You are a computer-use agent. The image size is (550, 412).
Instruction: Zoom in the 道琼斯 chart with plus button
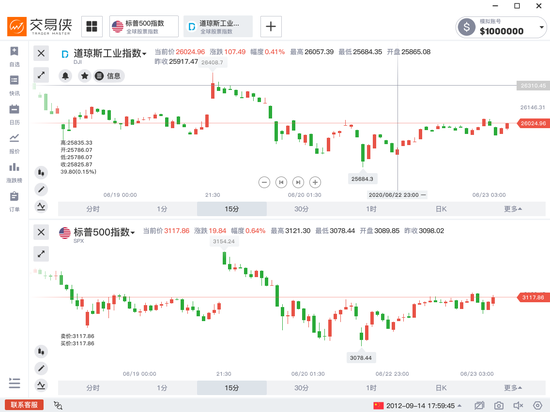[x=315, y=182]
